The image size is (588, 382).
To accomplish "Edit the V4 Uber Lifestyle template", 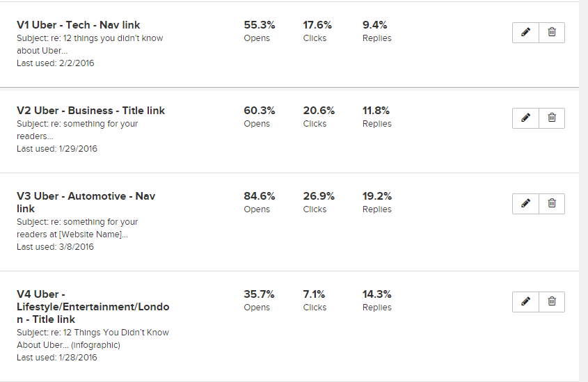I will [x=525, y=301].
